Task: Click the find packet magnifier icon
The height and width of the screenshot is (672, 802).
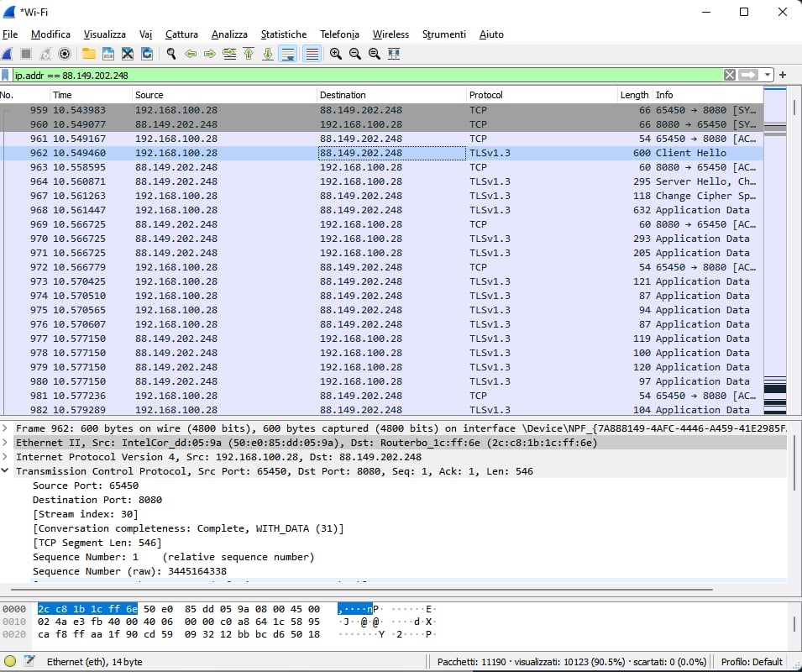Action: pyautogui.click(x=171, y=54)
